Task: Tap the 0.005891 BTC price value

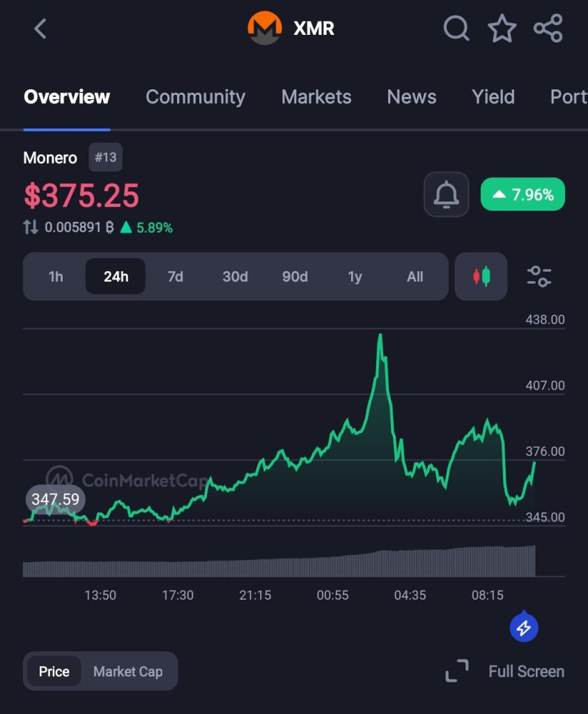Action: (x=79, y=227)
